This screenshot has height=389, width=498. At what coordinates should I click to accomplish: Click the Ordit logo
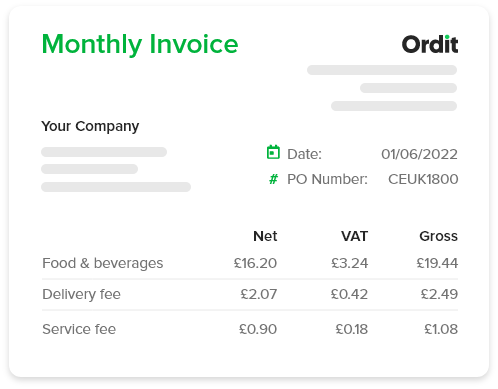tap(430, 44)
